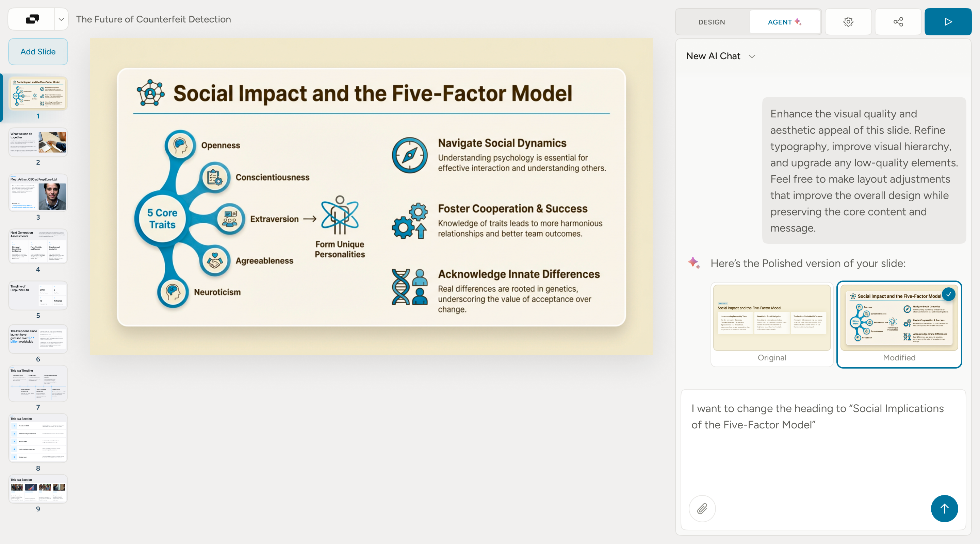Switch to the DESIGN tab

click(x=712, y=22)
